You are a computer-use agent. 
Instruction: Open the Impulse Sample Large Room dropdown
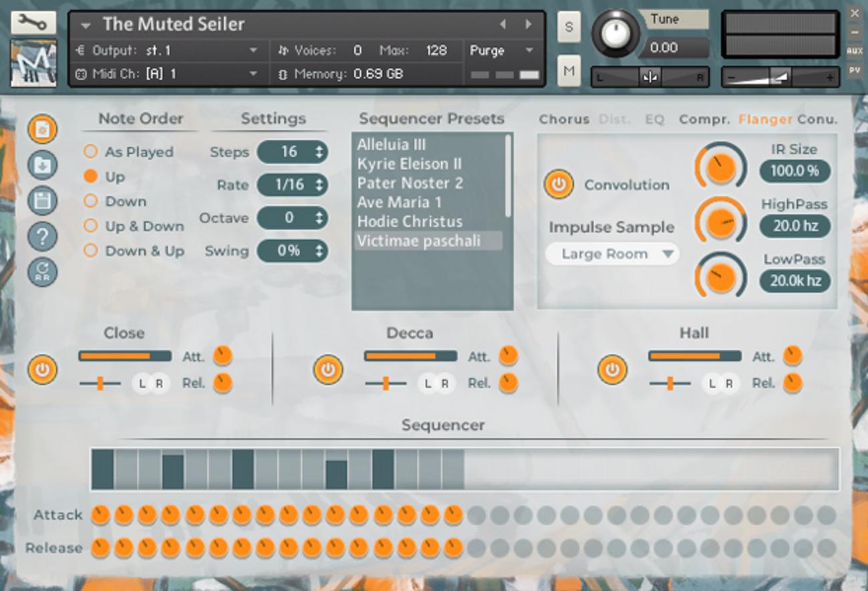pyautogui.click(x=612, y=254)
